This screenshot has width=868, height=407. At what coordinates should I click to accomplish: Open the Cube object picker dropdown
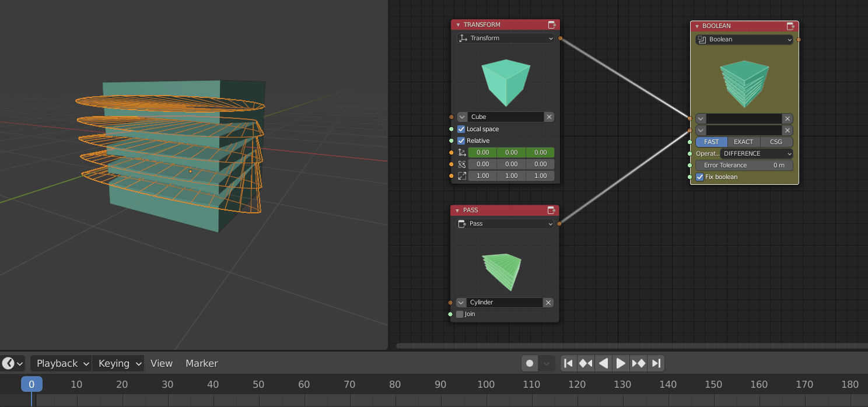(462, 117)
